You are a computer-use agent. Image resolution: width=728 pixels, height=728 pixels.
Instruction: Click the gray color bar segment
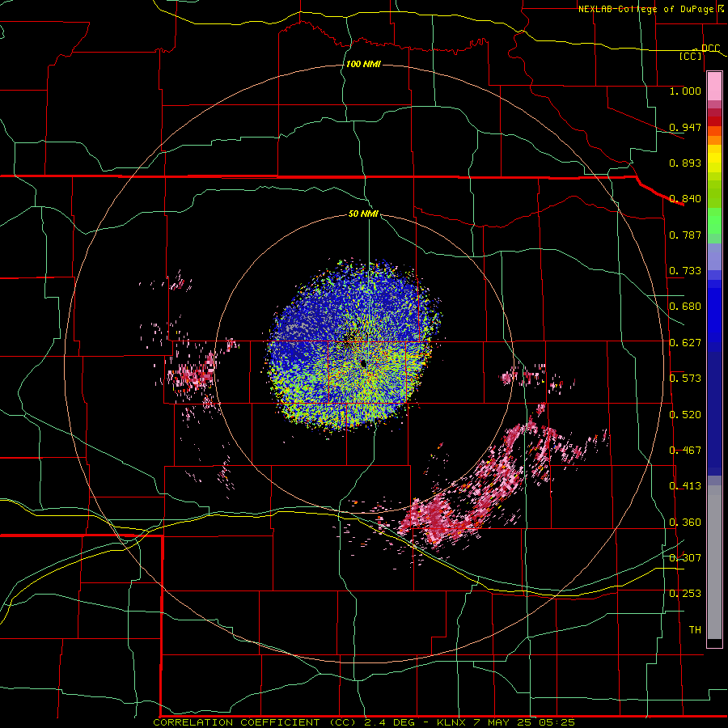click(714, 562)
